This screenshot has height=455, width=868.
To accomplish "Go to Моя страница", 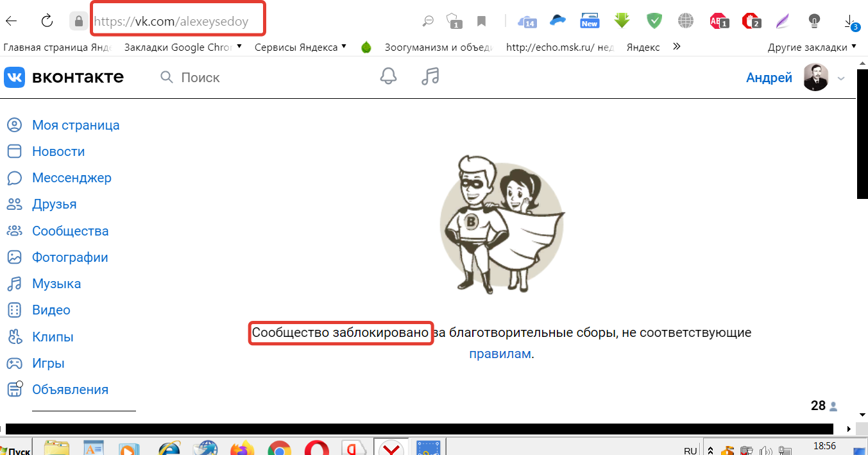I will pyautogui.click(x=75, y=125).
